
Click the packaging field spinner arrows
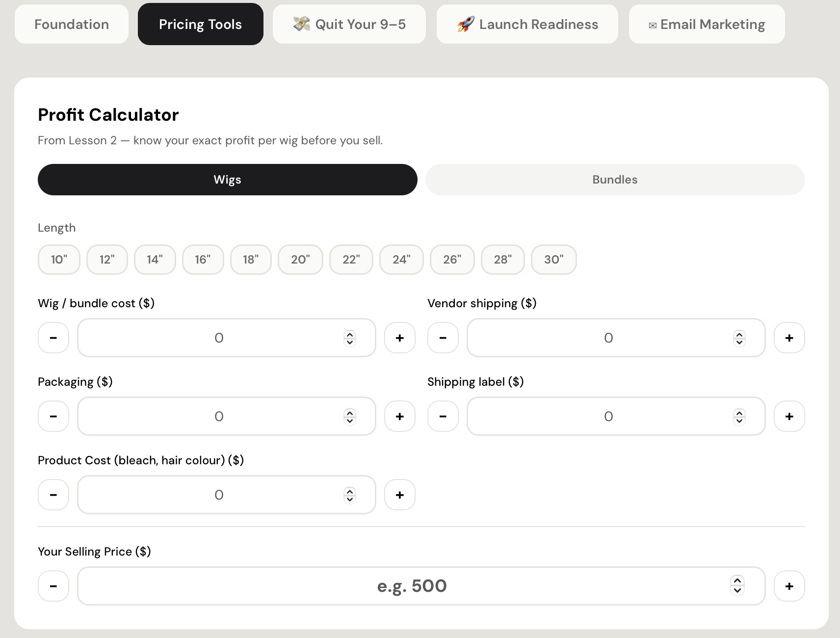350,416
